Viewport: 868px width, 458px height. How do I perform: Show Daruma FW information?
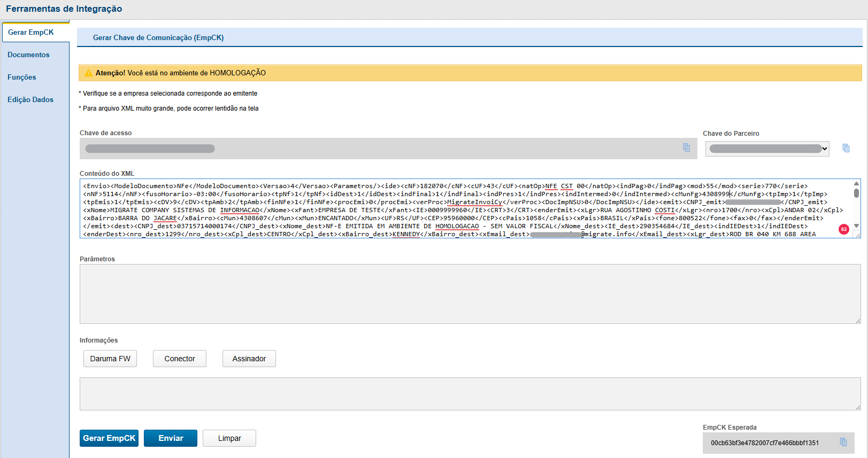pyautogui.click(x=110, y=359)
